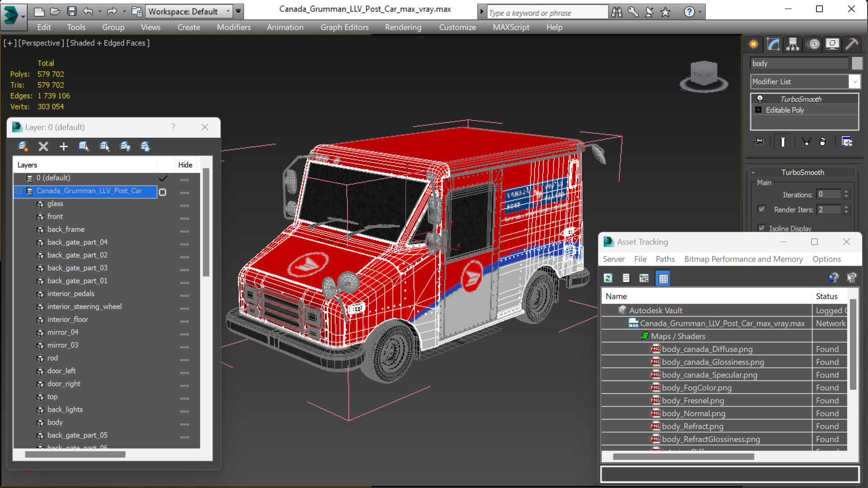Image resolution: width=868 pixels, height=488 pixels.
Task: Refresh the Asset Tracking list
Action: click(608, 278)
